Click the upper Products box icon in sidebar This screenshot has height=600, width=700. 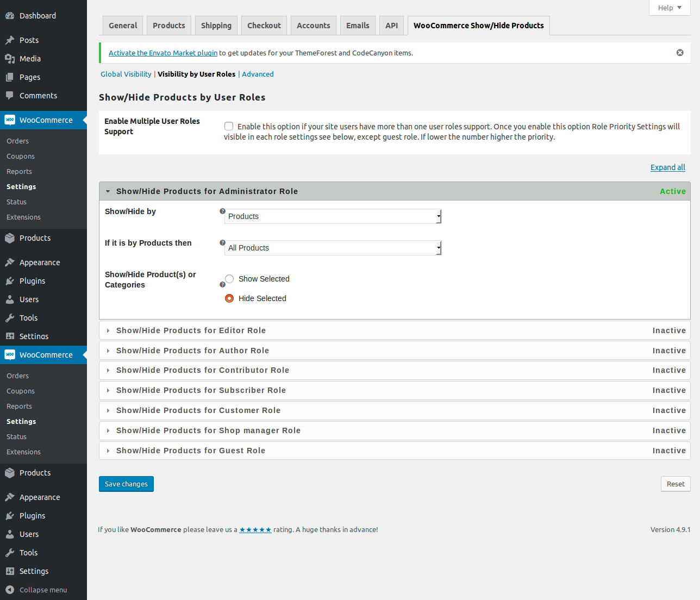[x=10, y=238]
